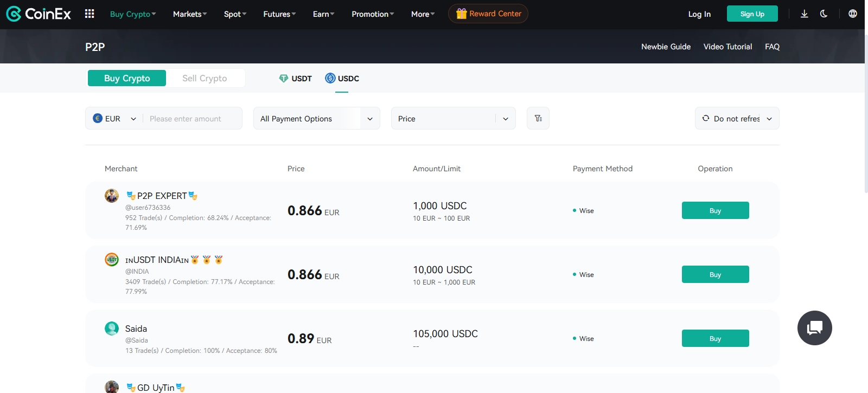The width and height of the screenshot is (868, 393).
Task: Open the apps grid menu icon
Action: pos(90,14)
